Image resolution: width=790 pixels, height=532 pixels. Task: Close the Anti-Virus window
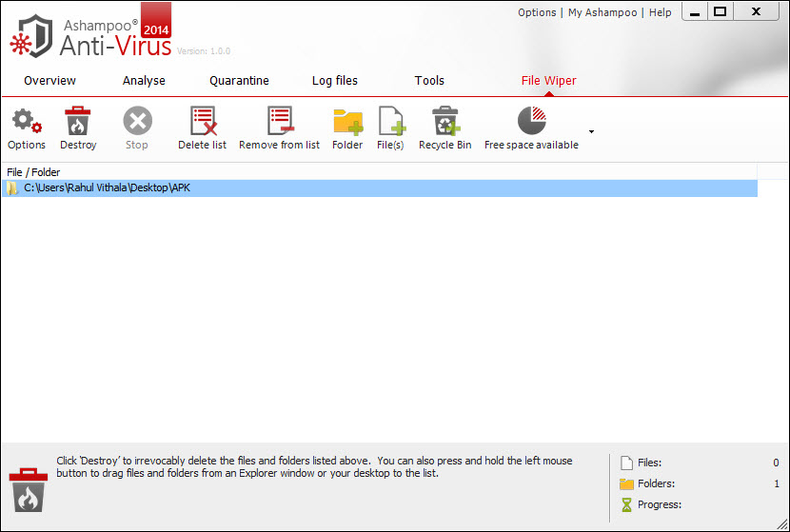pyautogui.click(x=757, y=12)
